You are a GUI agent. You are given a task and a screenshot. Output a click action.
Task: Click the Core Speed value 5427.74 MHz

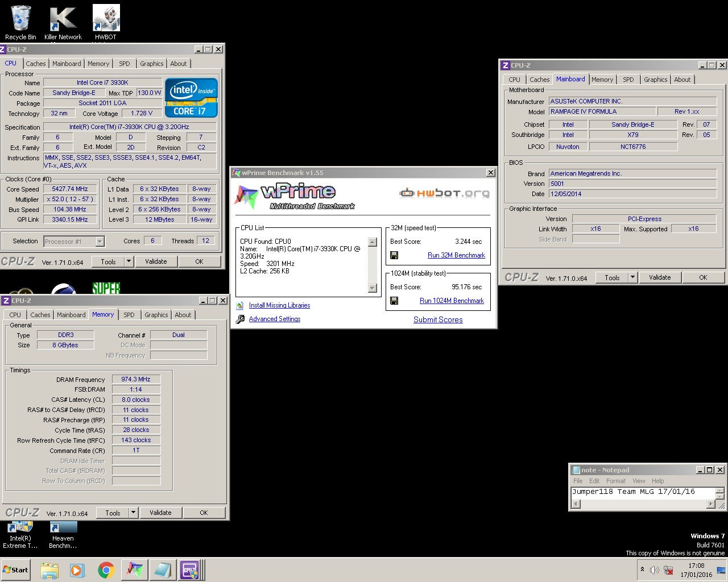point(70,189)
